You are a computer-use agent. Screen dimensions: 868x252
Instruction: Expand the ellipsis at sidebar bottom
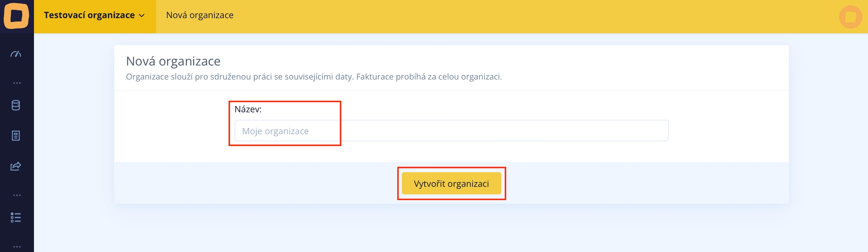[17, 247]
